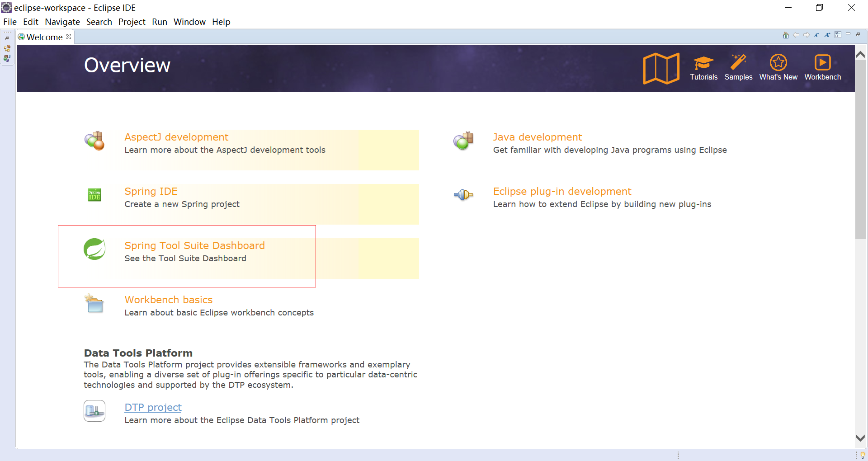This screenshot has width=868, height=461.
Task: Open the File menu
Action: coord(10,22)
